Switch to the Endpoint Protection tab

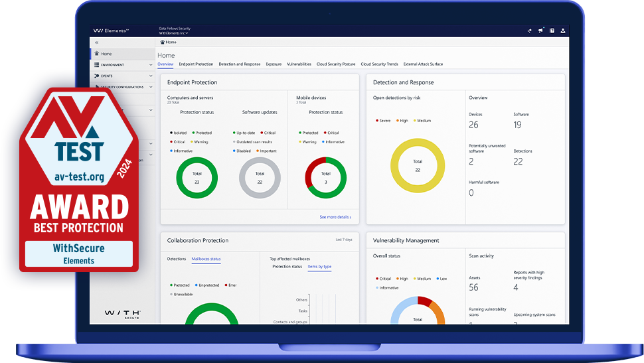point(196,64)
